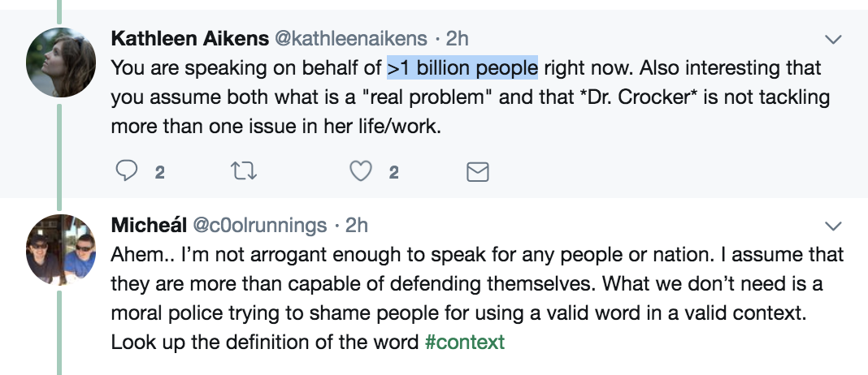Image resolution: width=868 pixels, height=375 pixels.
Task: Open the 2h timestamp on Kathleen's tweet
Action: tap(458, 40)
